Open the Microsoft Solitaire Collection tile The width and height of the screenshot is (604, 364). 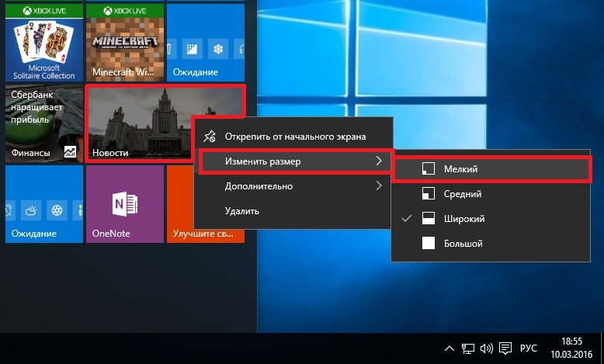pos(44,43)
